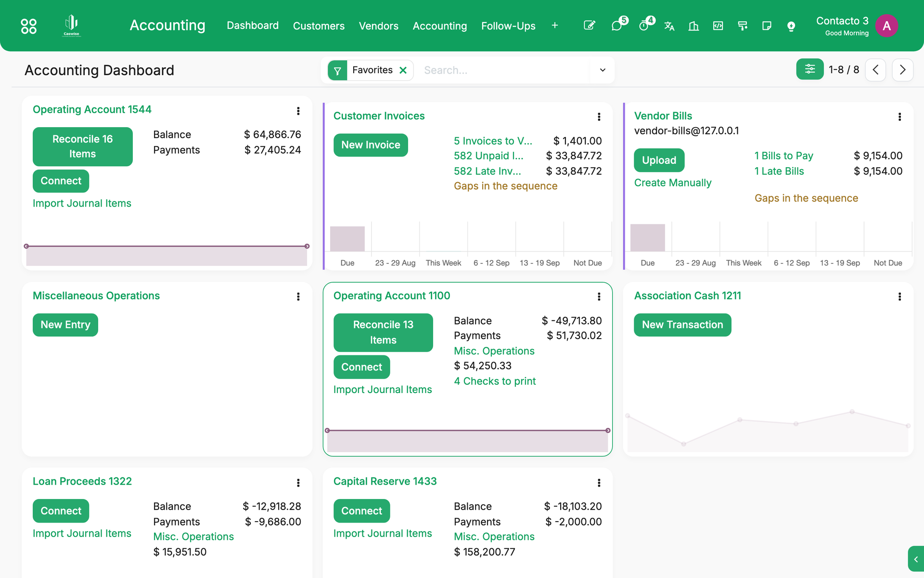Screen dimensions: 924x578
Task: Open the view settings sliders button
Action: 810,69
